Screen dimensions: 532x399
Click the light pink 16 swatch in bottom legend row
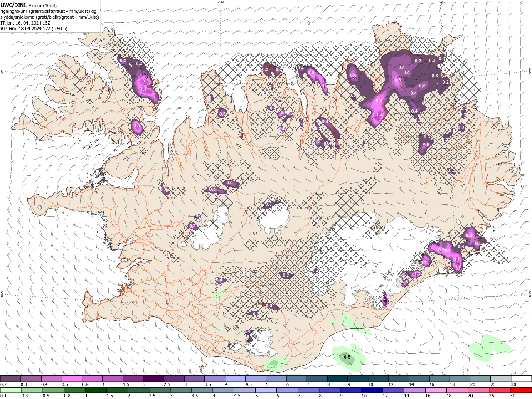436,390
